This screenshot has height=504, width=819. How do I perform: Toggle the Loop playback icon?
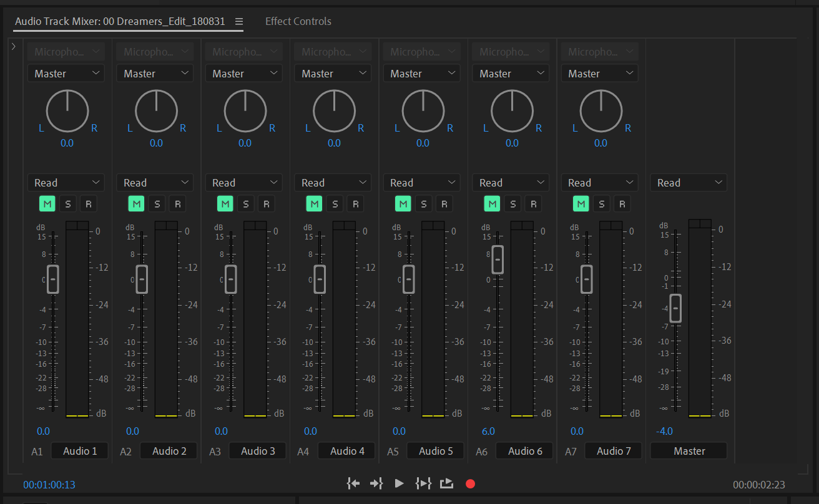(446, 483)
